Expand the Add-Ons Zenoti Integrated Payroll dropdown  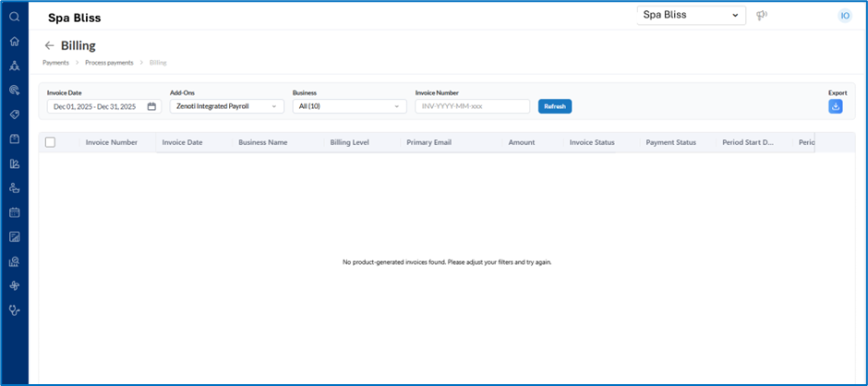pos(227,106)
